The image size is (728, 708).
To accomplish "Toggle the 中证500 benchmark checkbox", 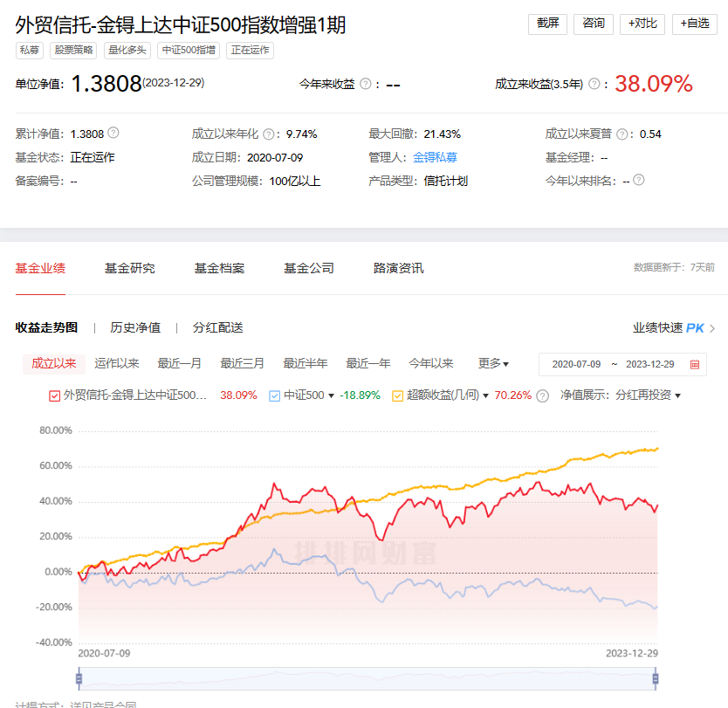I will tap(274, 396).
